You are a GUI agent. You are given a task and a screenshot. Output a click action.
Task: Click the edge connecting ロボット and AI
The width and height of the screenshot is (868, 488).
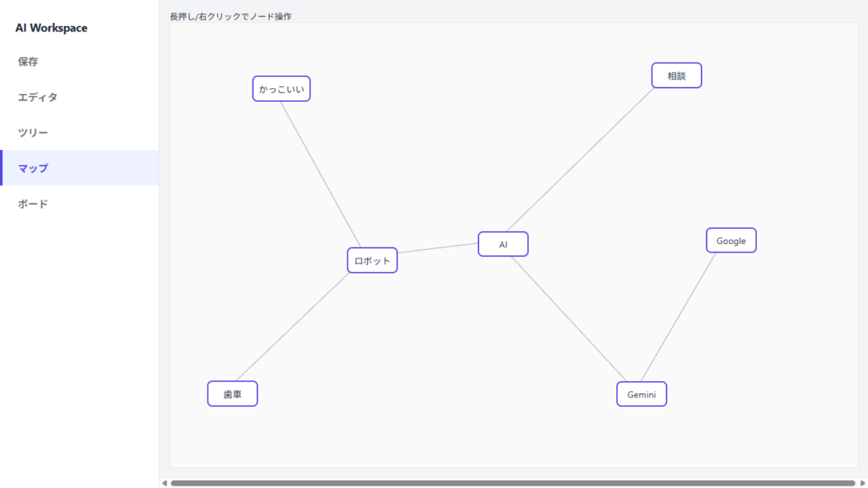(x=437, y=249)
